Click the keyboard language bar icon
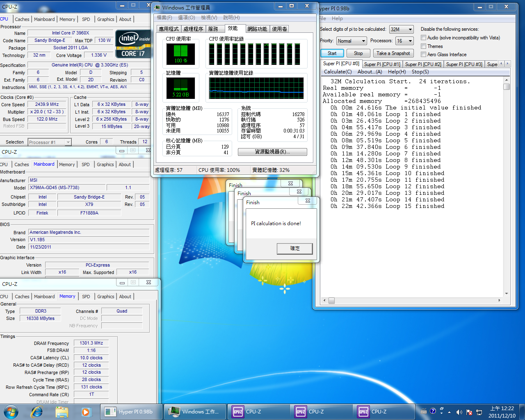 click(x=424, y=411)
